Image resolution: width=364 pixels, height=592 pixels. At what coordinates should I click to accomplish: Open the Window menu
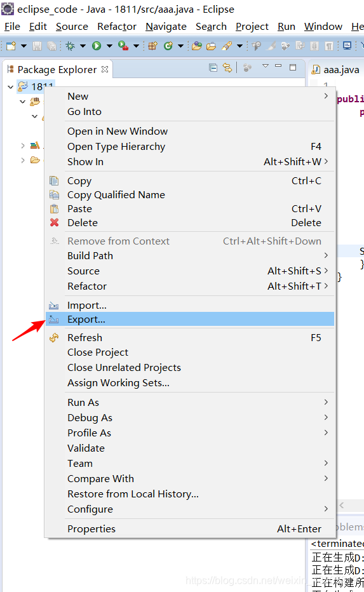pos(323,27)
